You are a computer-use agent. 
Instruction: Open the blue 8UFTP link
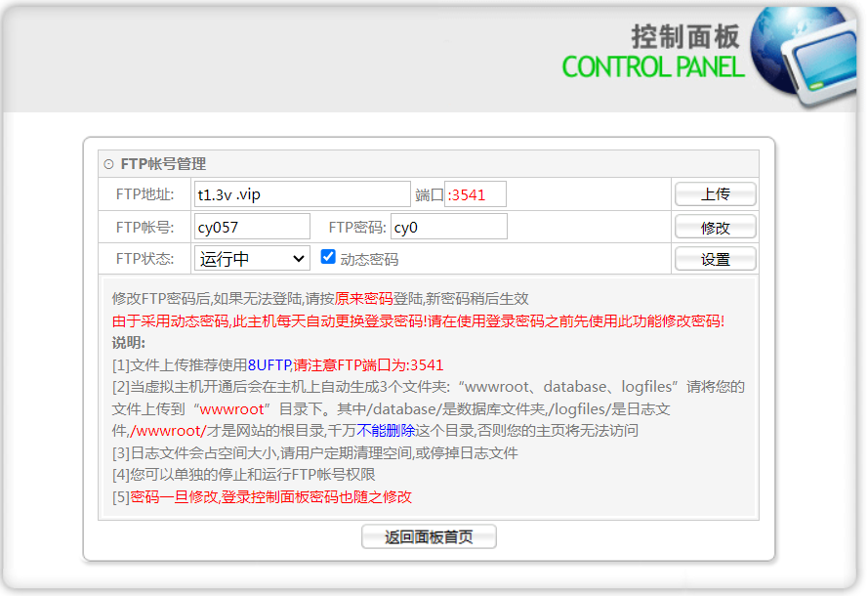click(x=269, y=365)
